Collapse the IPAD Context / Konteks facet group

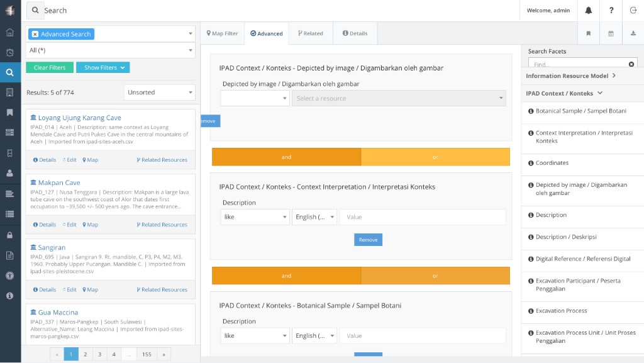point(564,93)
